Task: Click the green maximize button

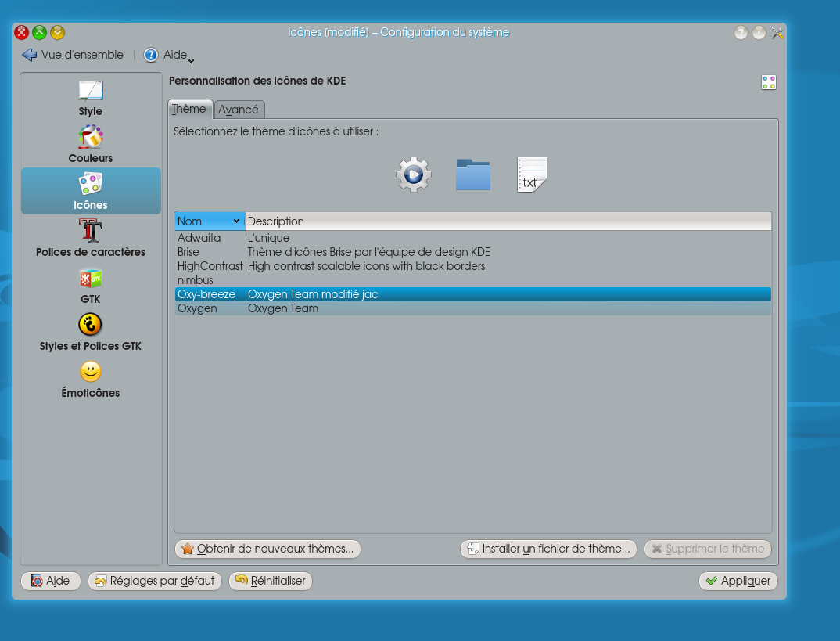Action: pos(40,33)
